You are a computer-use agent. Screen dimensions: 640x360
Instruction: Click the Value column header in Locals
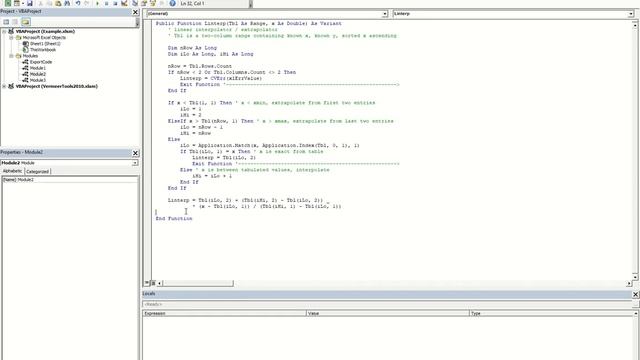point(388,313)
